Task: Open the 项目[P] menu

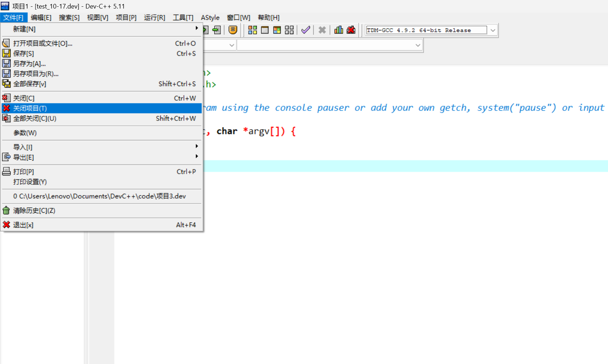Action: pos(126,17)
